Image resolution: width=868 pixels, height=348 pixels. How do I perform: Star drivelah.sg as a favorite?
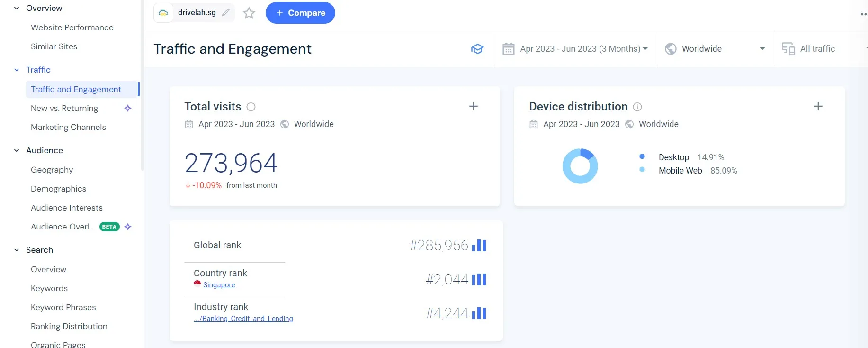pos(249,13)
